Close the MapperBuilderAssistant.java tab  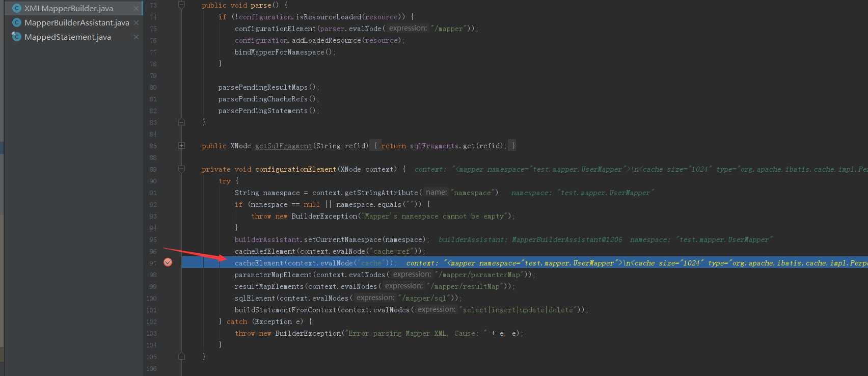pyautogui.click(x=136, y=23)
